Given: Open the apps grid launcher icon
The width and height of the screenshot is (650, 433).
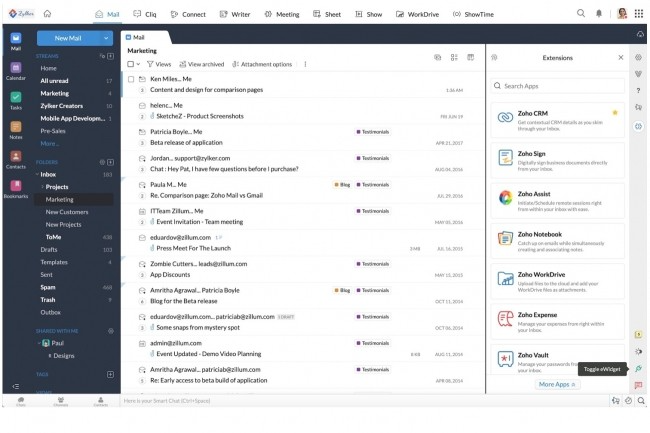Looking at the screenshot, I should [640, 14].
